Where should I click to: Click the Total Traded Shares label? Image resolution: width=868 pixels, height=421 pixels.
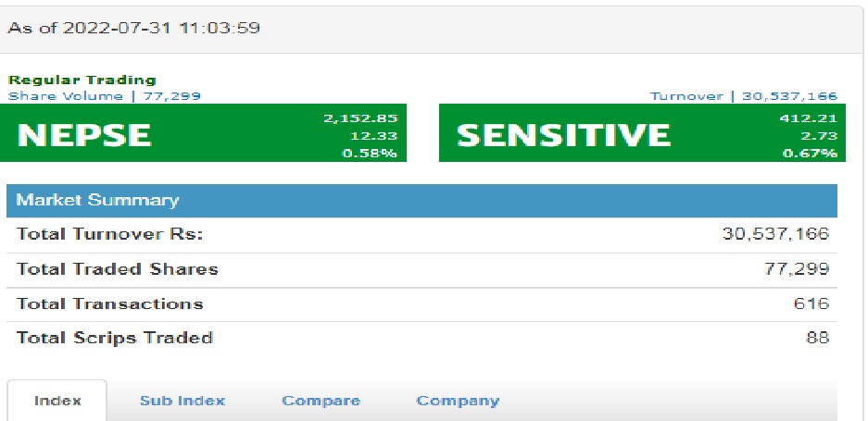pos(118,269)
